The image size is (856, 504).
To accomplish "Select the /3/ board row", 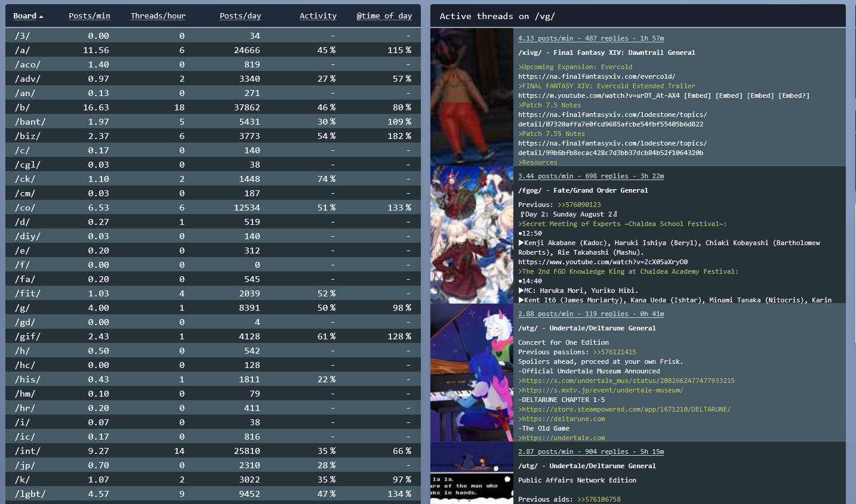I will coord(213,36).
